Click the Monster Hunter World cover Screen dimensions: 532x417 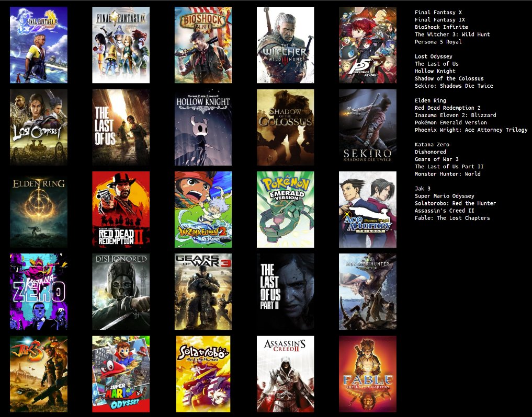(x=367, y=292)
